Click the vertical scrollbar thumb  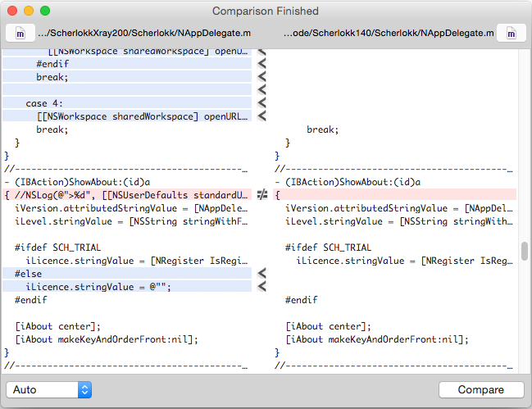(525, 251)
